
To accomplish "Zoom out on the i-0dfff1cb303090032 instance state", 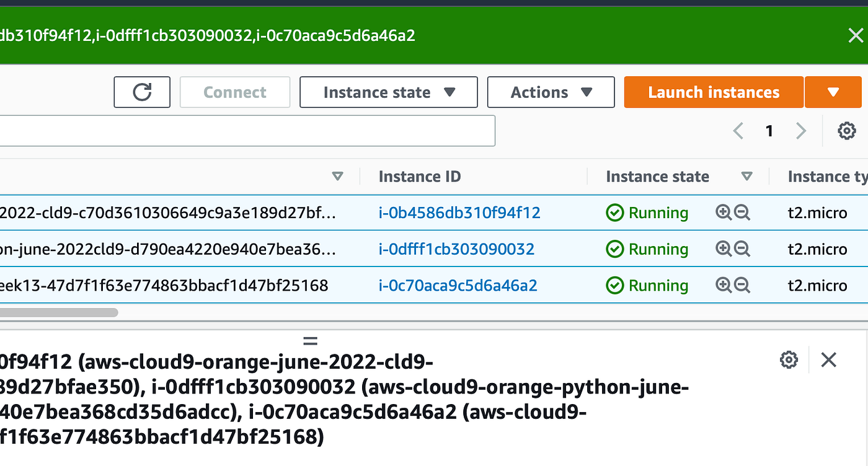I will point(742,248).
